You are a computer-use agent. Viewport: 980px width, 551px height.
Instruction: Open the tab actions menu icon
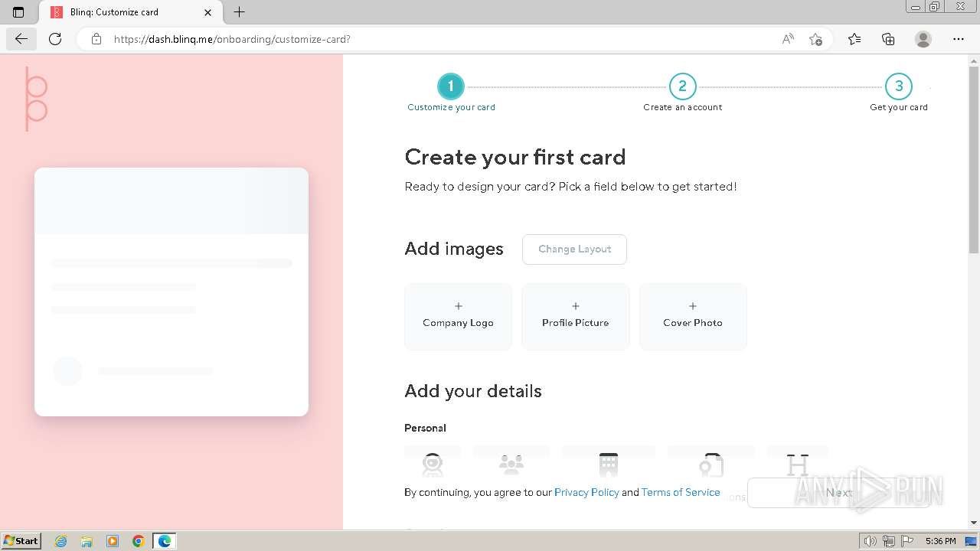[x=18, y=12]
